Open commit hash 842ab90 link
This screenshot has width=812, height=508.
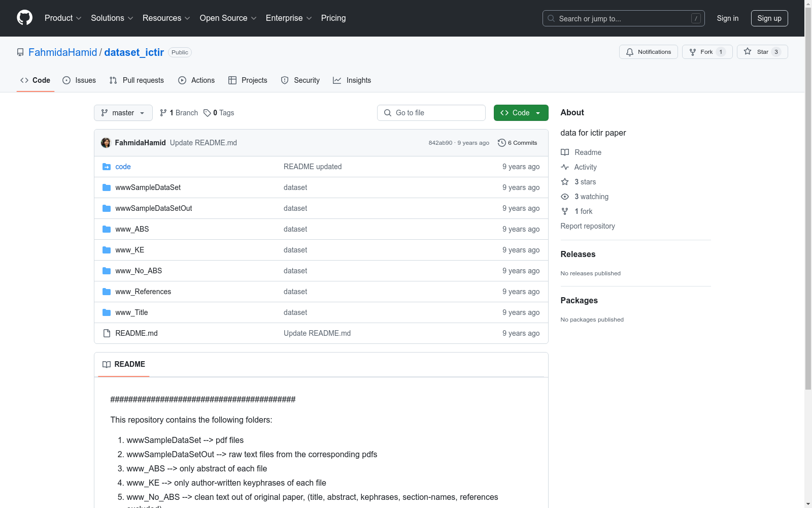(x=441, y=143)
